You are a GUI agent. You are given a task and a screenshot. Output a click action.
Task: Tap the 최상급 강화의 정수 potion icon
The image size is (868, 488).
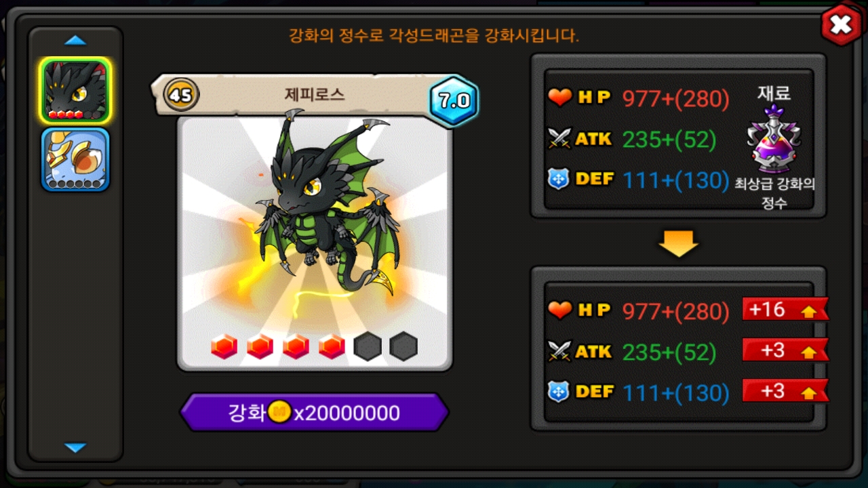pos(774,140)
